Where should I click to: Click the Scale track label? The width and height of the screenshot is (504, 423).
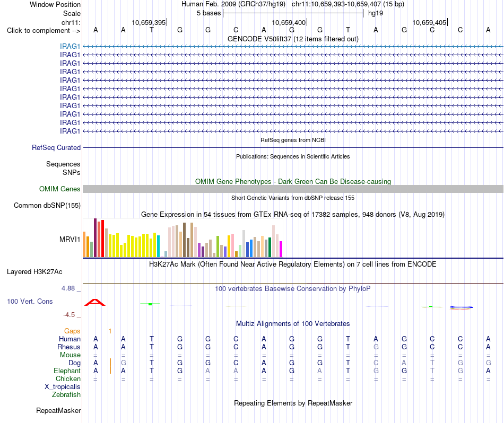[72, 13]
